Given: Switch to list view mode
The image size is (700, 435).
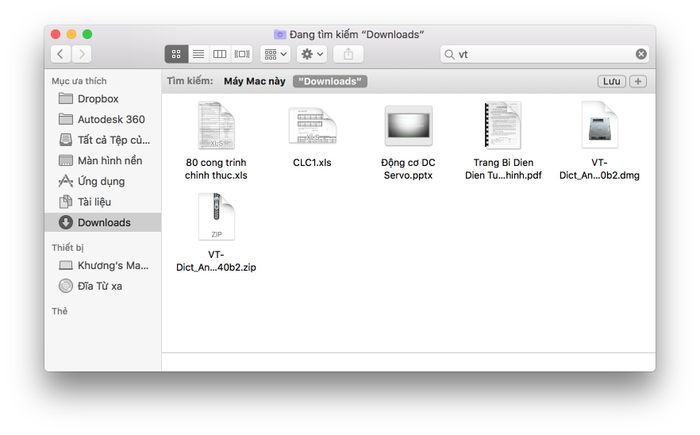Looking at the screenshot, I should (198, 54).
